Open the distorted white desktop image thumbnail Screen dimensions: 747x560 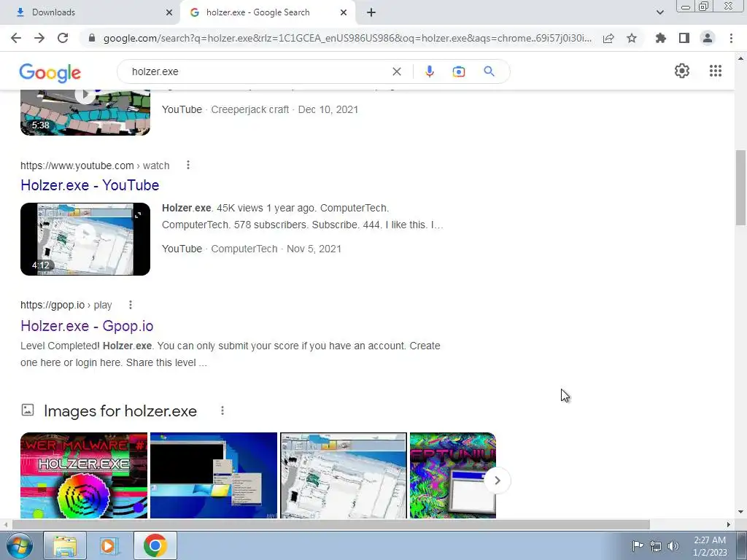[x=344, y=475]
